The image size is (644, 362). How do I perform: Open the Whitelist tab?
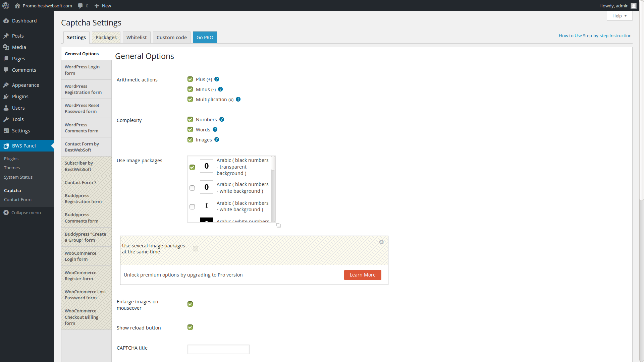(137, 38)
